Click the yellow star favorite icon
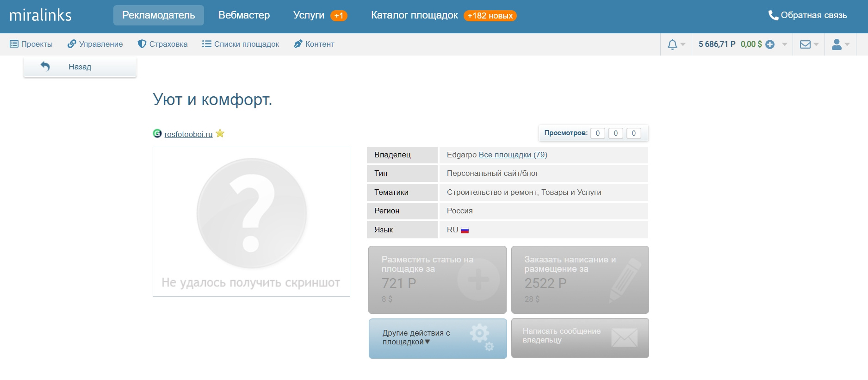Image resolution: width=868 pixels, height=380 pixels. [x=220, y=133]
